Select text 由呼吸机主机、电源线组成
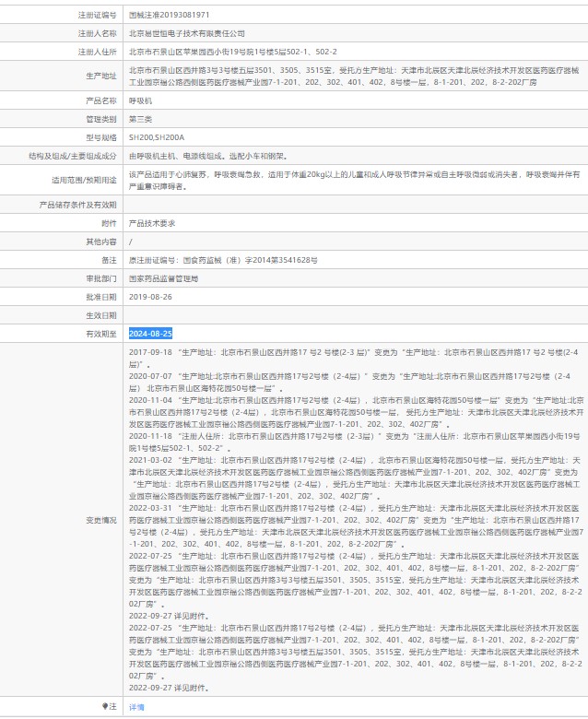 pos(175,156)
